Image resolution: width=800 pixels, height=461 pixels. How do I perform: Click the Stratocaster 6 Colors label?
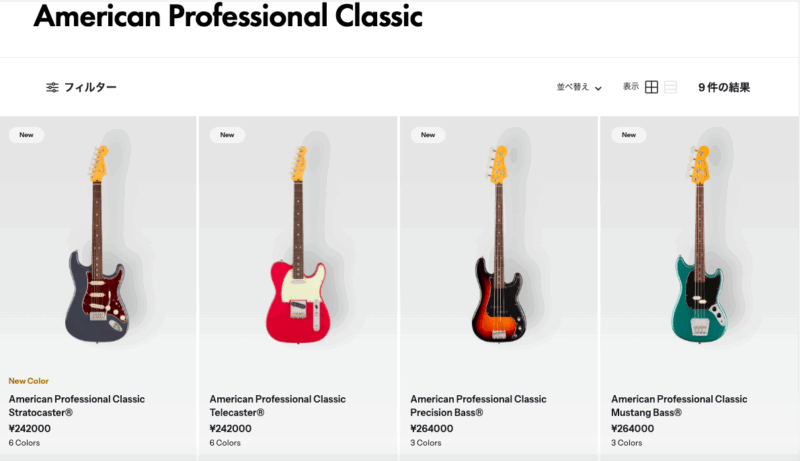25,443
